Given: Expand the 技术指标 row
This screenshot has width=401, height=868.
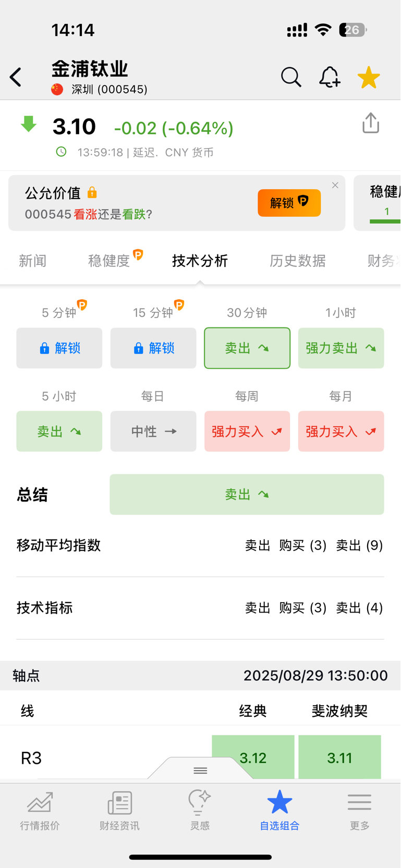Looking at the screenshot, I should pyautogui.click(x=200, y=608).
